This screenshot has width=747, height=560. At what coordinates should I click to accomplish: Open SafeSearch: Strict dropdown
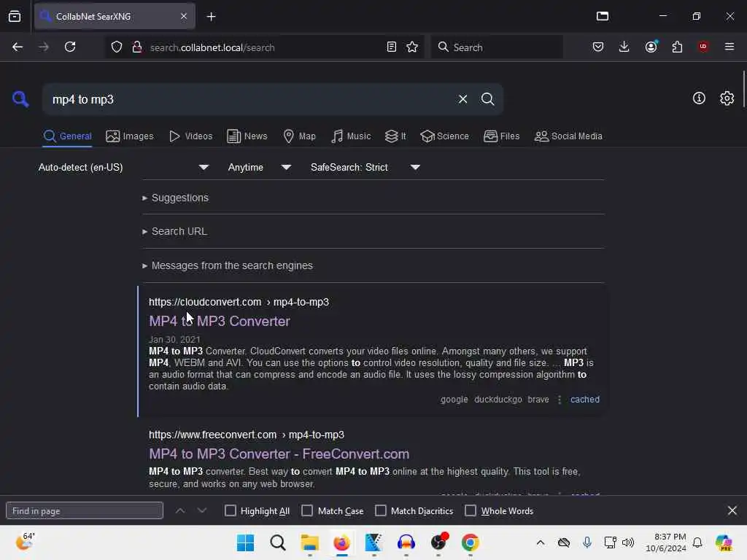(x=365, y=167)
